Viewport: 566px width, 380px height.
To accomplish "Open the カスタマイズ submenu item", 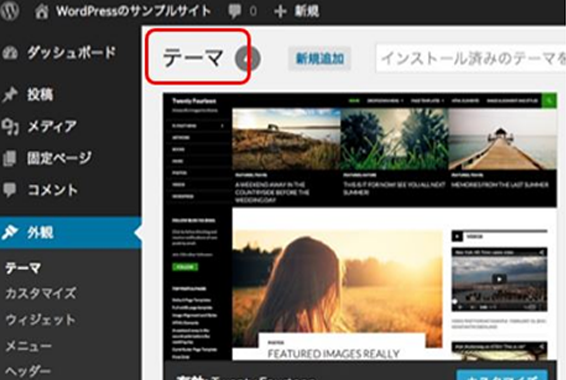I will tap(40, 293).
